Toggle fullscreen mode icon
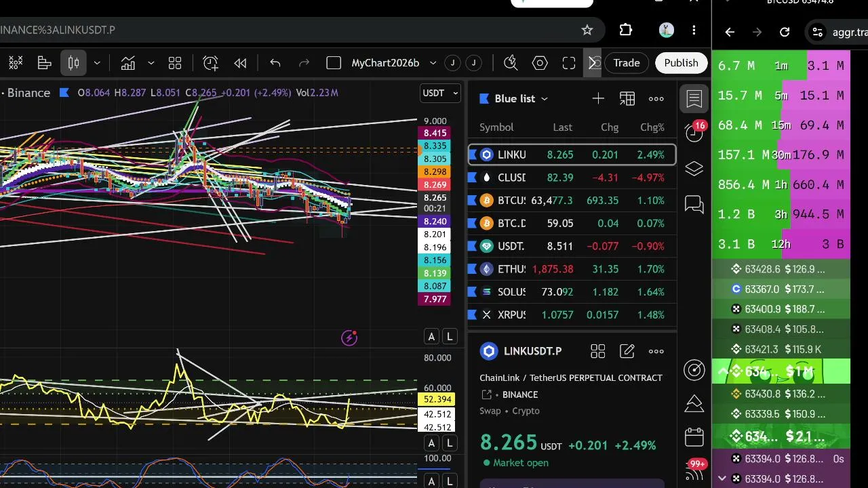This screenshot has width=868, height=488. 569,63
